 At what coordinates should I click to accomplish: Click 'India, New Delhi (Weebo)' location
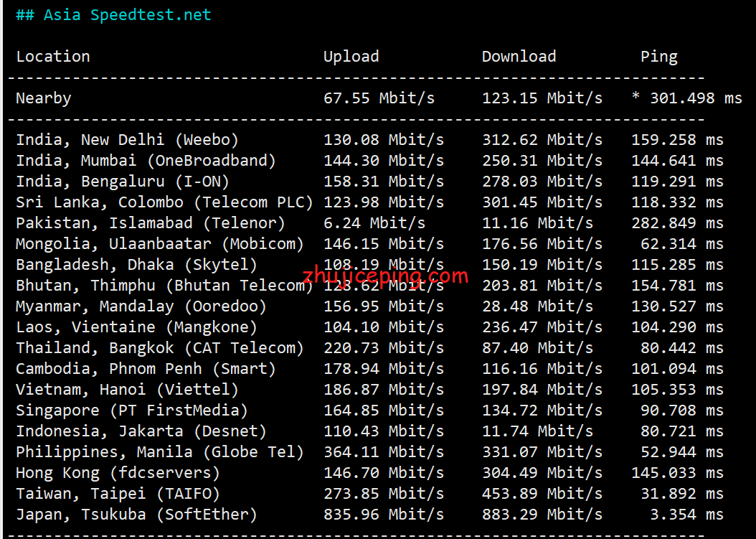(127, 140)
